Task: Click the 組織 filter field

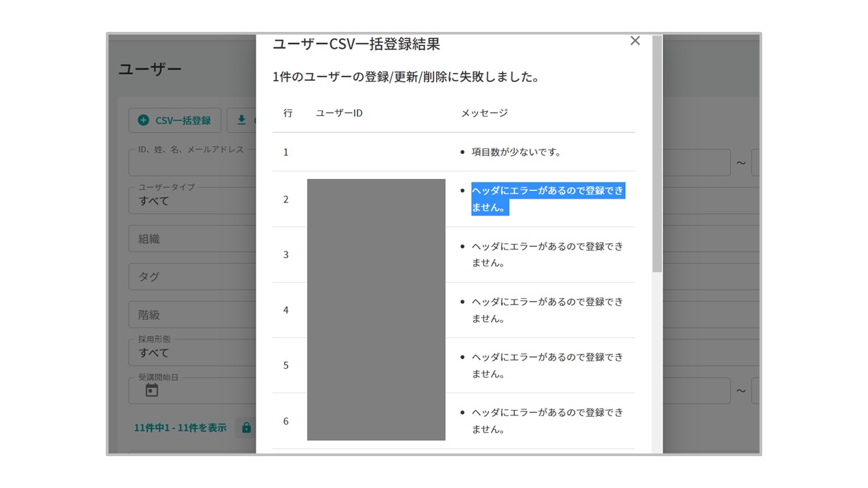Action: pyautogui.click(x=192, y=239)
